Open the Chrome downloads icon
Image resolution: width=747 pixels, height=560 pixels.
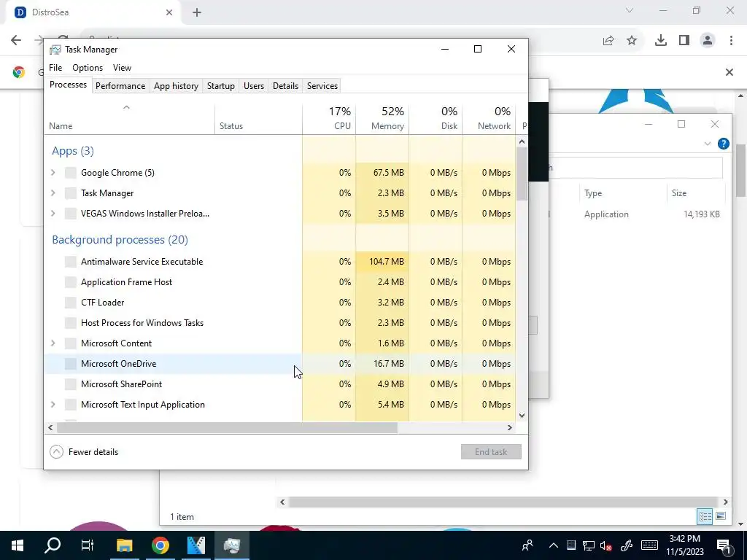660,41
